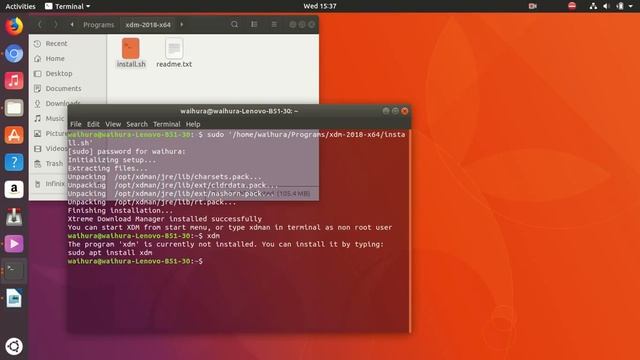The image size is (640, 360).
Task: Open volume icon in top bar
Action: point(606,6)
